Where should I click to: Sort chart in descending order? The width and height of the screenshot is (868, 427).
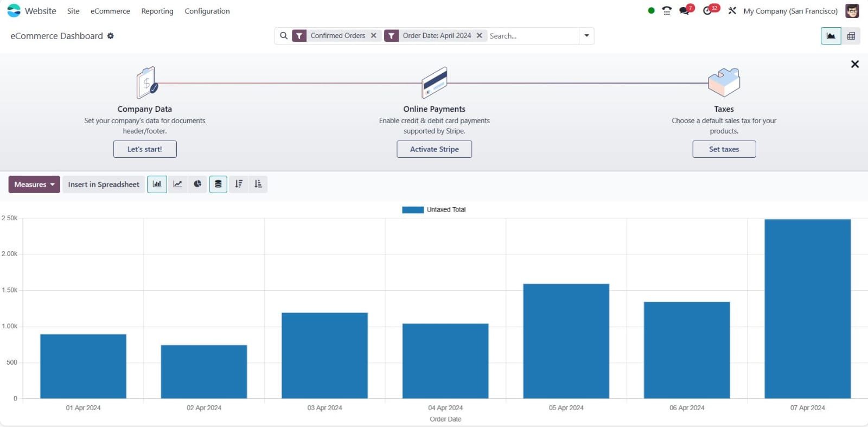239,184
